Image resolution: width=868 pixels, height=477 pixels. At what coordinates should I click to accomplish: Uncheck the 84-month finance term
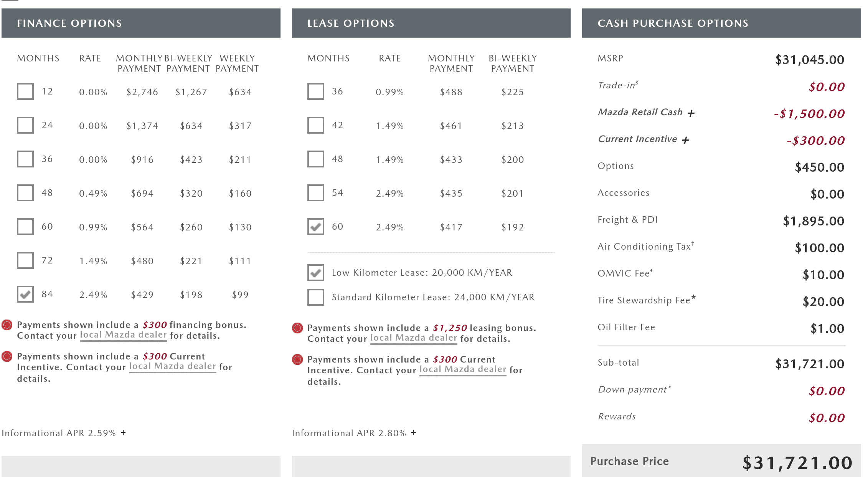click(25, 294)
